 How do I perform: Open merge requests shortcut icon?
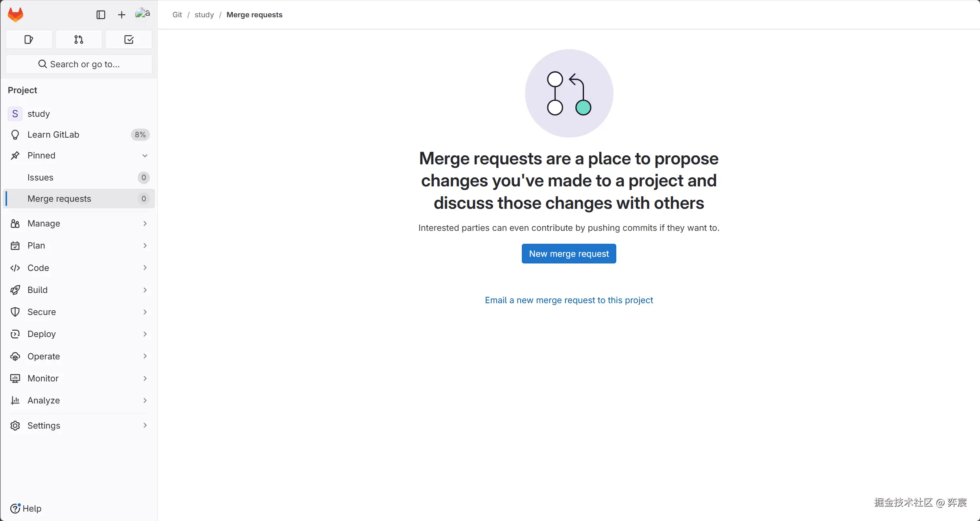click(79, 39)
